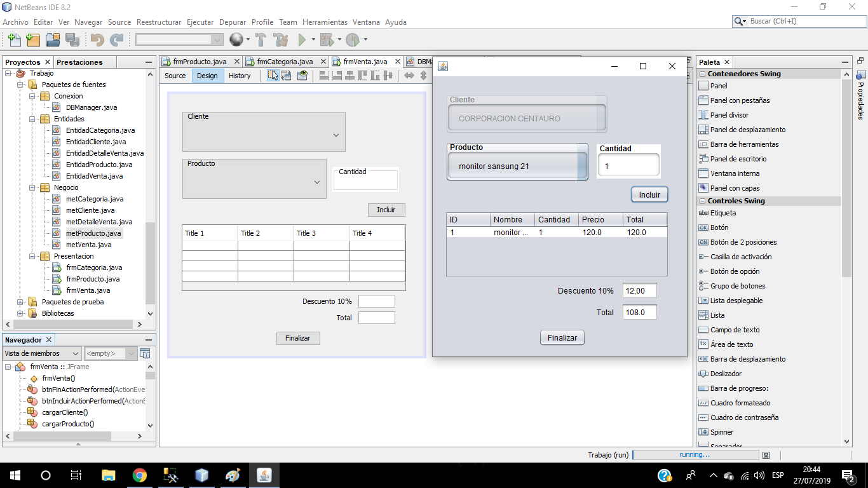Click the Debug Project toolbar icon
This screenshot has height=488, width=868.
[327, 40]
